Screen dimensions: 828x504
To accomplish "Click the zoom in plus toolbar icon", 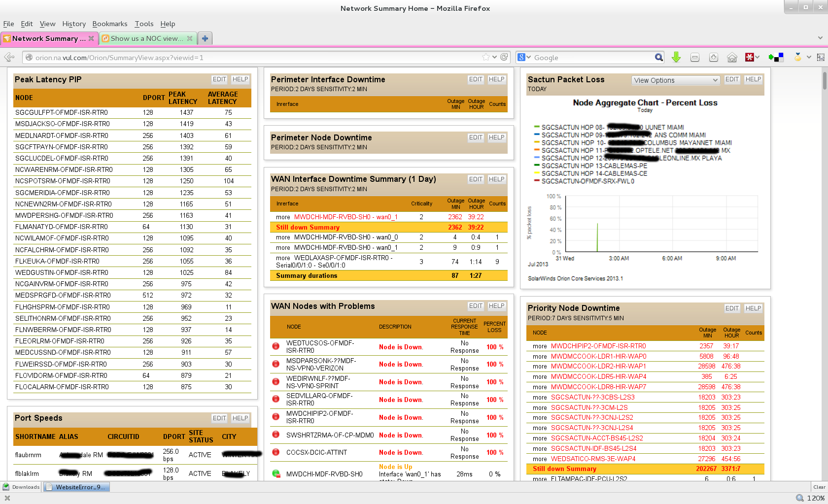I will 713,58.
